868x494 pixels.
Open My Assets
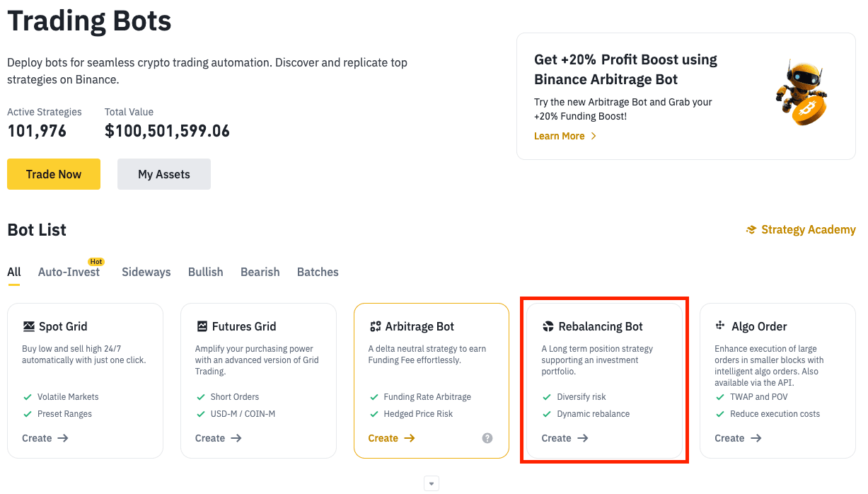point(164,174)
